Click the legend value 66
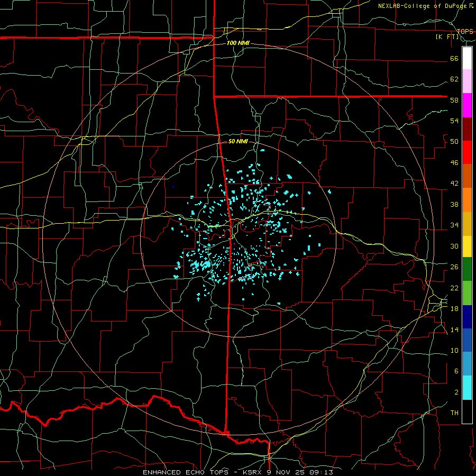The image size is (476, 476). 454,58
